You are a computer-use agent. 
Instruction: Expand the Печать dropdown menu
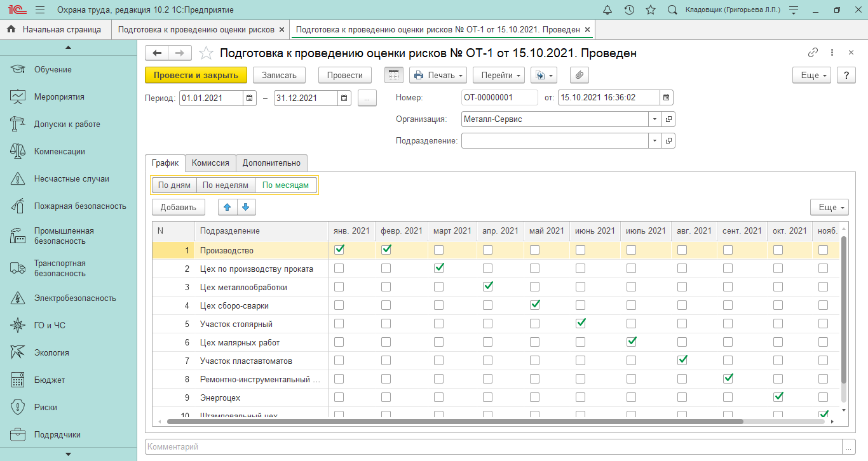438,75
